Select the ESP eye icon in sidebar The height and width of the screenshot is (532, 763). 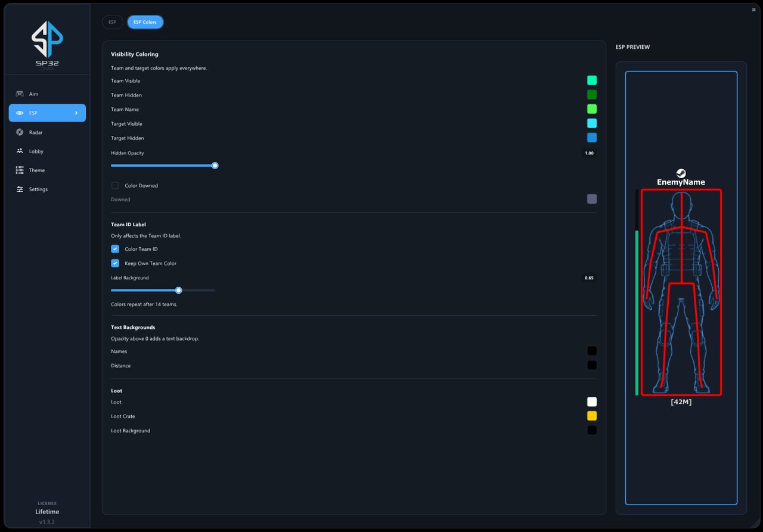20,113
